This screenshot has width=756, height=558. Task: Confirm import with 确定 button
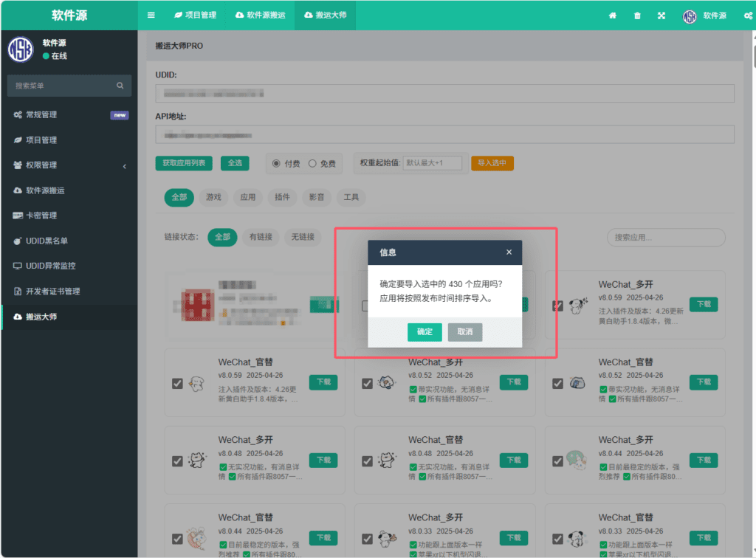tap(425, 331)
